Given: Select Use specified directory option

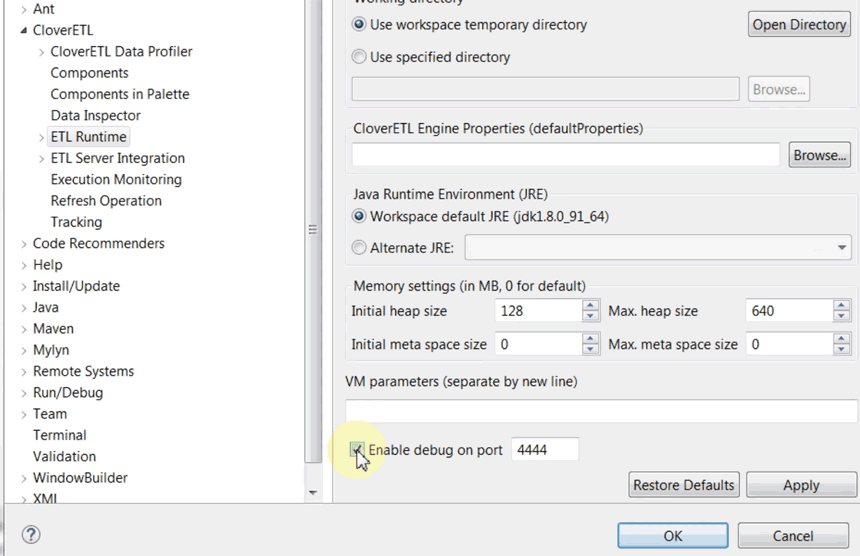Looking at the screenshot, I should point(359,56).
